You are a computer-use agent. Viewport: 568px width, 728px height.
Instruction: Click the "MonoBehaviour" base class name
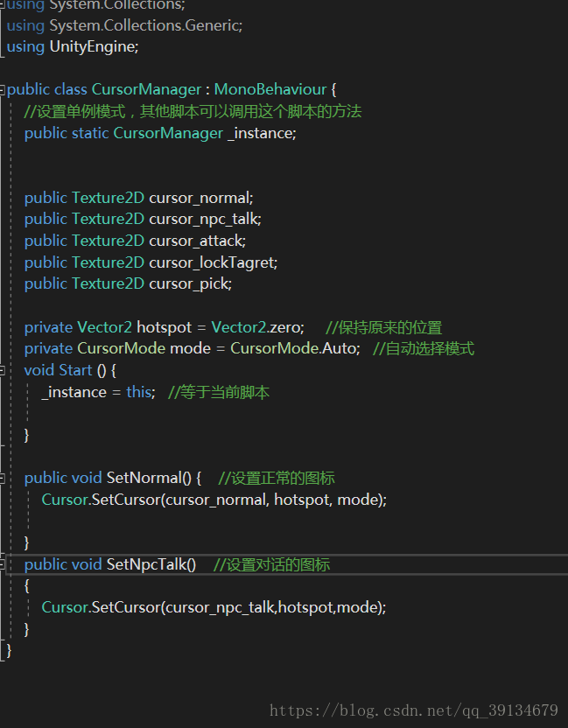point(270,89)
